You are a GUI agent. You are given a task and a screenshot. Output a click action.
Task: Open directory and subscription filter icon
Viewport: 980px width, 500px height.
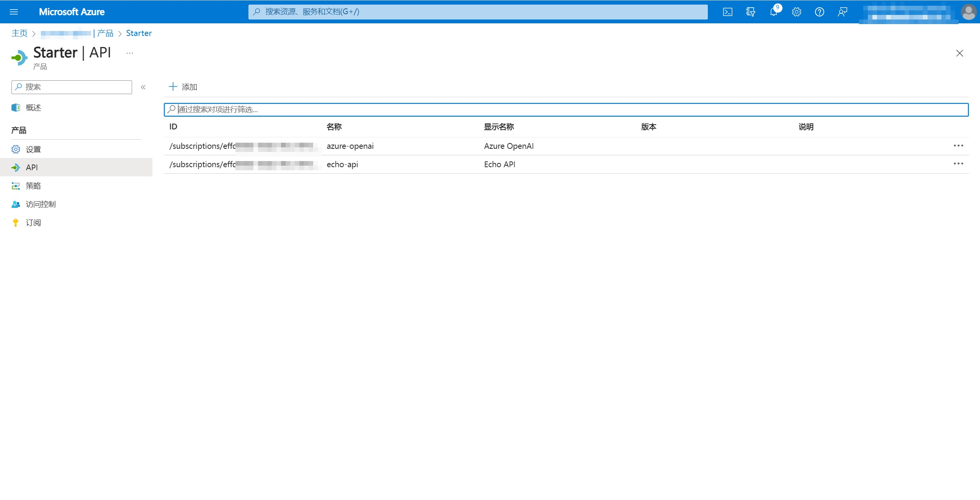coord(750,12)
